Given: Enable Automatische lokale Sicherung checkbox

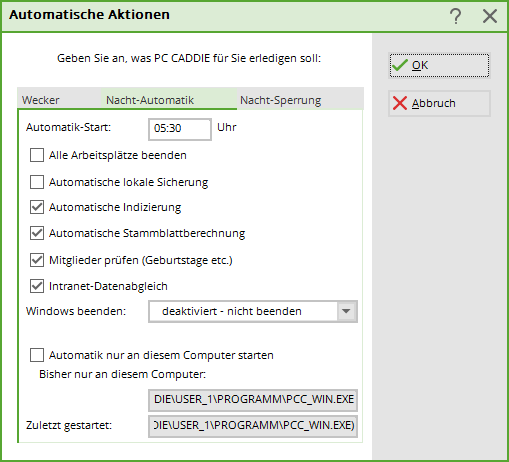Looking at the screenshot, I should 37,182.
